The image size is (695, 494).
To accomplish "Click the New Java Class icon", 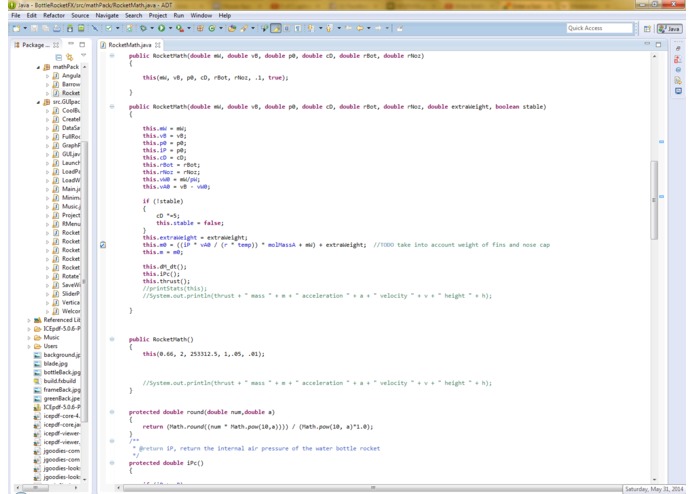I will click(212, 28).
